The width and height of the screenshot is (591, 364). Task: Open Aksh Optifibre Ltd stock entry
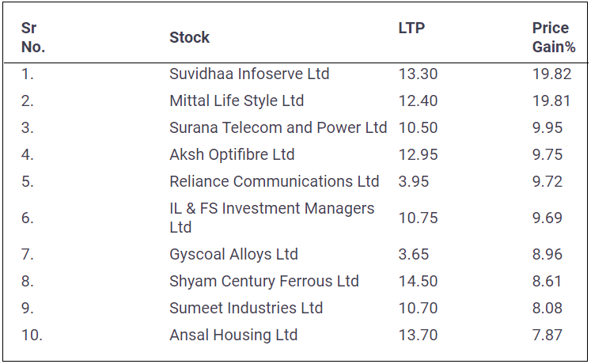pos(232,155)
